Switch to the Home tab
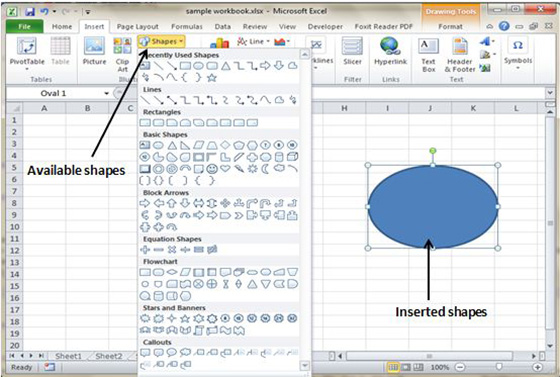Viewport: 560px width, 377px height. pos(62,27)
